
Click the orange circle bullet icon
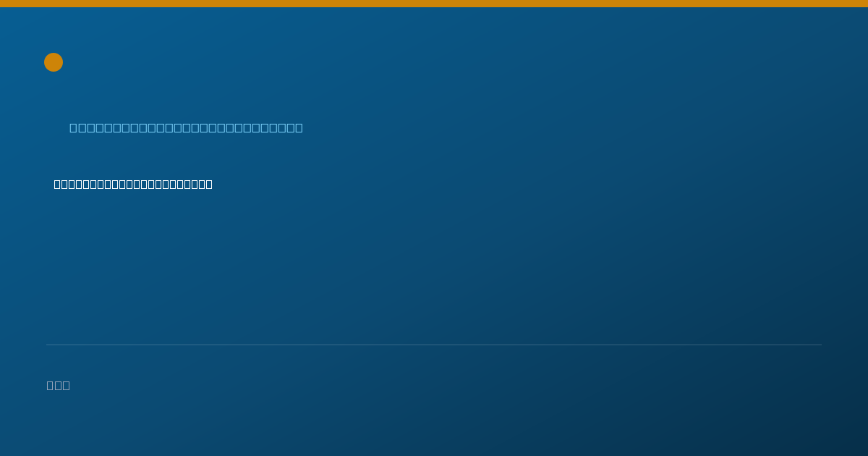(x=54, y=62)
